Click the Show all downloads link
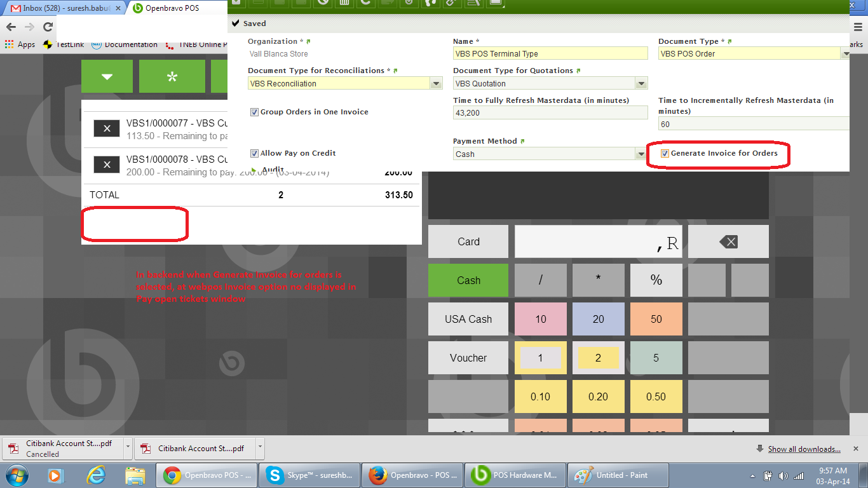This screenshot has height=488, width=868. (804, 449)
